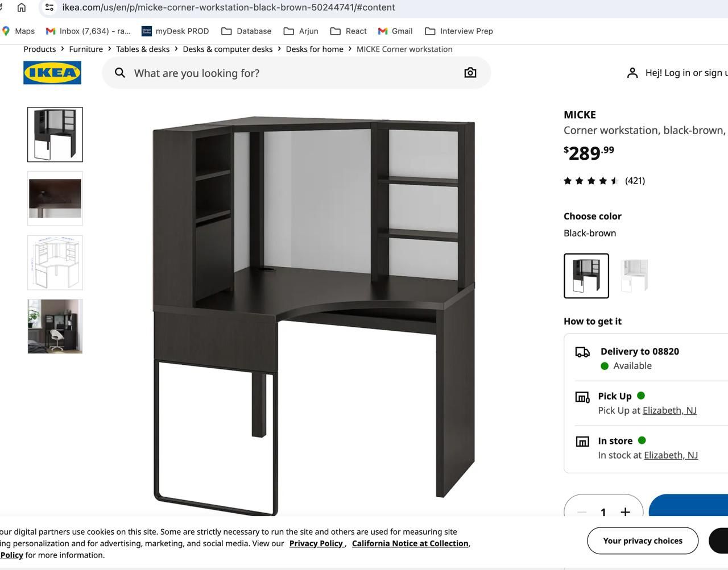This screenshot has width=728, height=570.
Task: Go to Desks for home breadcrumb
Action: tap(315, 49)
